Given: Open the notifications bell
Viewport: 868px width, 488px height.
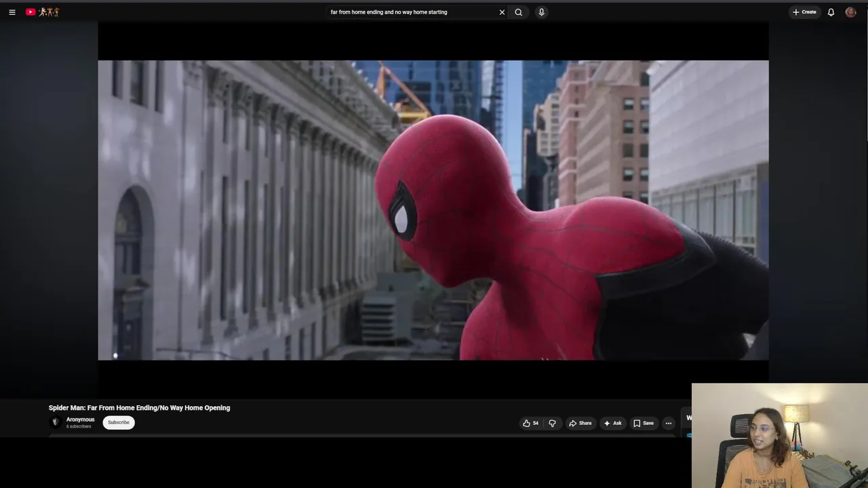Looking at the screenshot, I should 831,12.
